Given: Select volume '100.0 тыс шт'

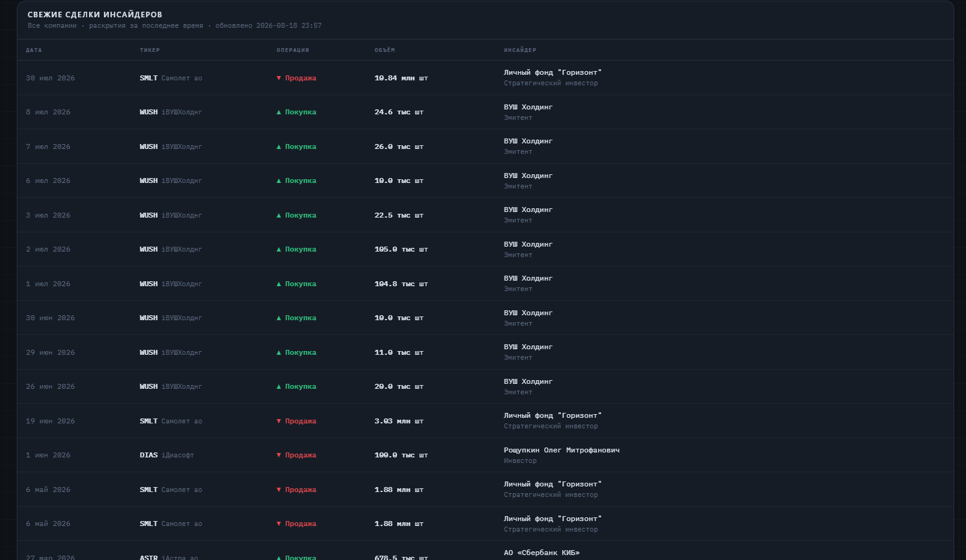Looking at the screenshot, I should click(x=401, y=455).
